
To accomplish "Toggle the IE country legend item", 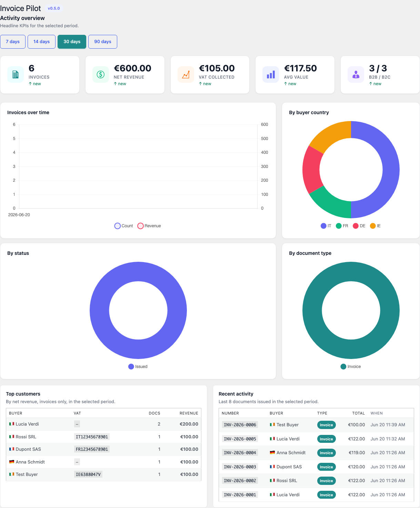I will click(375, 226).
